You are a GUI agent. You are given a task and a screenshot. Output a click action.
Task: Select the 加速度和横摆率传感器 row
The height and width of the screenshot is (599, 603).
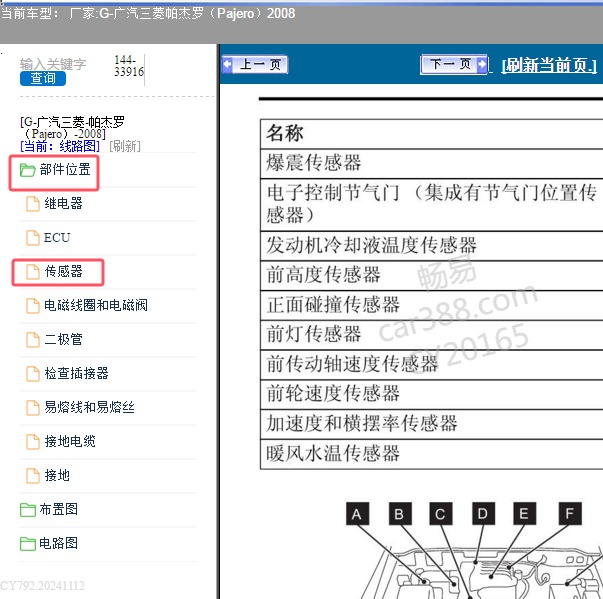431,424
